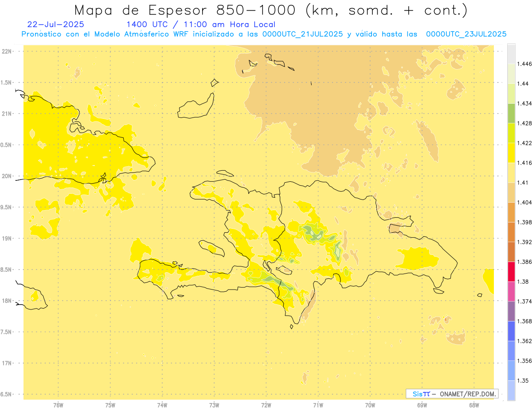
Task: Click the 71W longitude label
Action: pyautogui.click(x=318, y=406)
